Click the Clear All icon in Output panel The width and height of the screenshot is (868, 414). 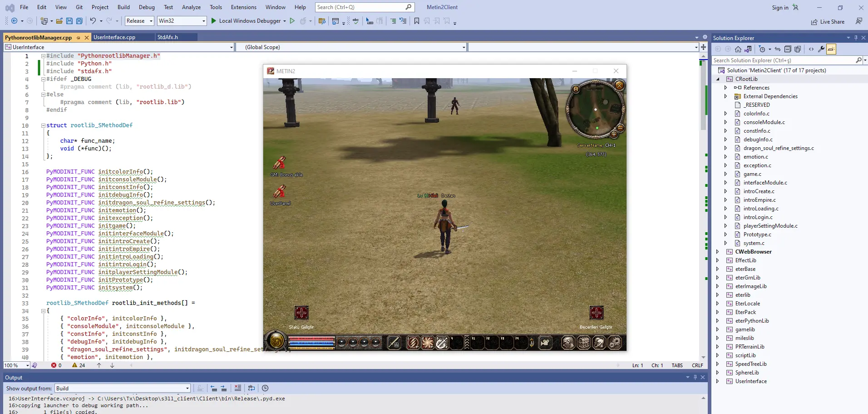pyautogui.click(x=237, y=388)
